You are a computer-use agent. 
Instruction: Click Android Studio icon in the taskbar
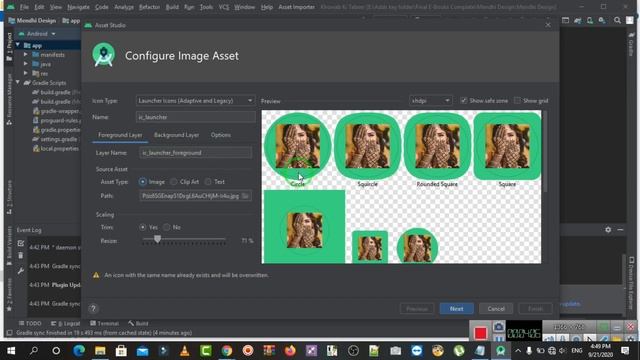pyautogui.click(x=501, y=351)
